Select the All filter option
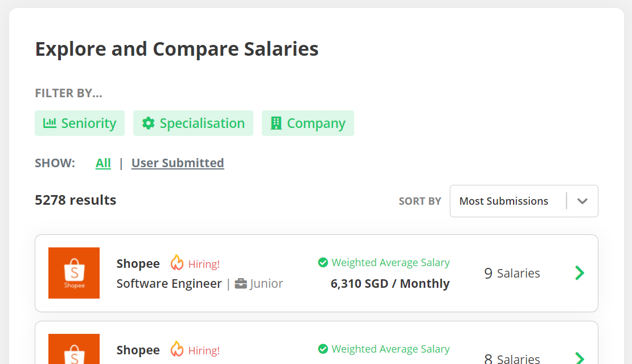Image resolution: width=632 pixels, height=364 pixels. click(103, 163)
